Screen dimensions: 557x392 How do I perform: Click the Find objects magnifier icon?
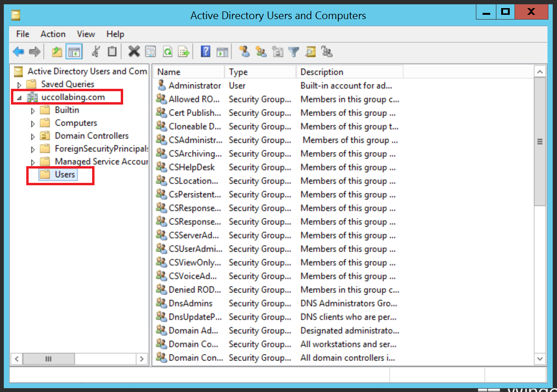coord(310,52)
